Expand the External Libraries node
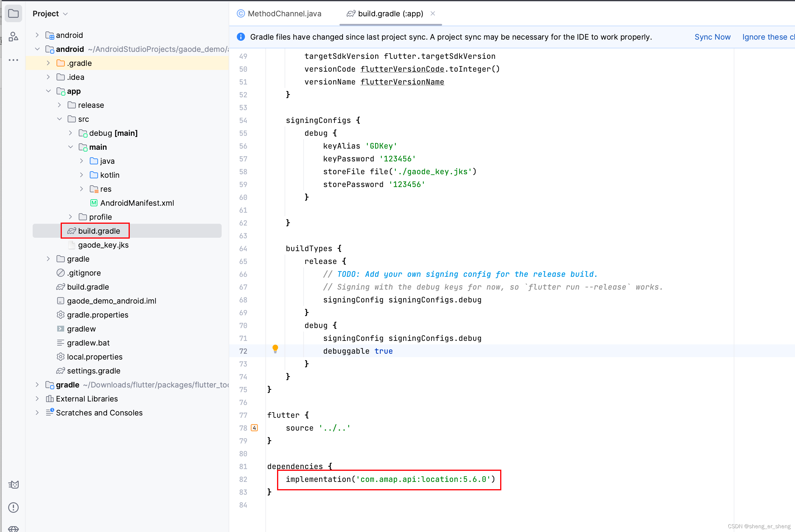795x532 pixels. 37,399
